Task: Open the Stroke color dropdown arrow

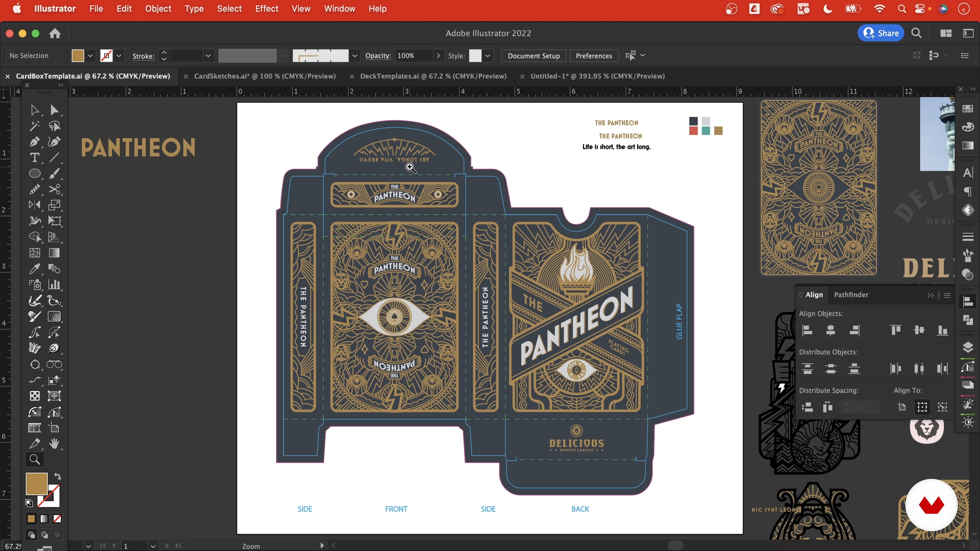Action: pyautogui.click(x=119, y=56)
